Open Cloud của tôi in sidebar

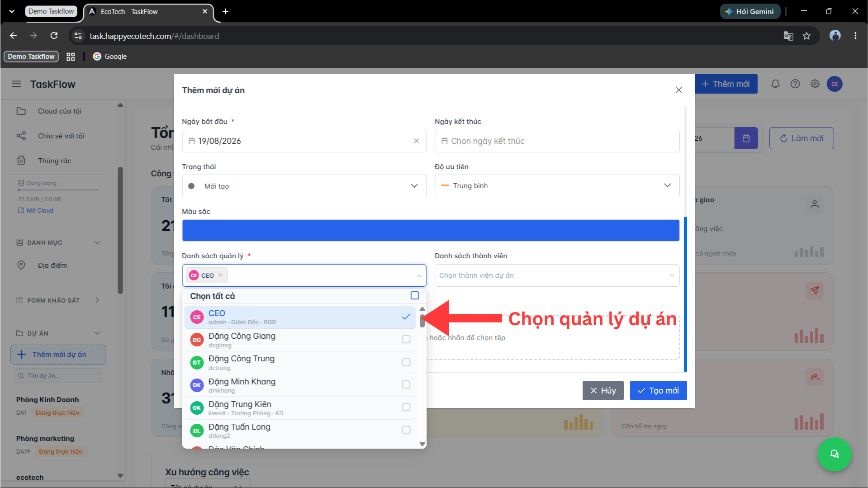click(59, 111)
